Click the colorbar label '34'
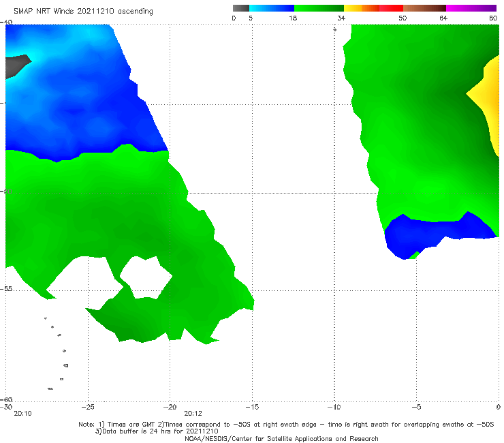The width and height of the screenshot is (504, 443). coord(341,18)
